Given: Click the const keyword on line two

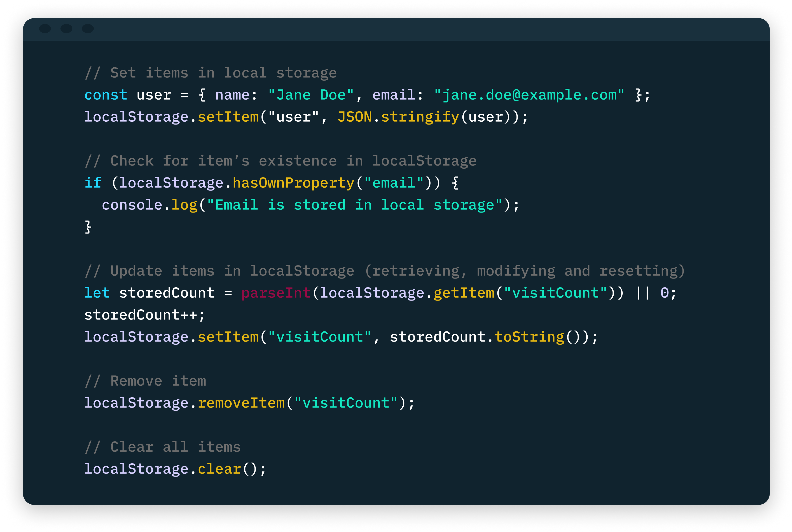Looking at the screenshot, I should click(x=106, y=95).
